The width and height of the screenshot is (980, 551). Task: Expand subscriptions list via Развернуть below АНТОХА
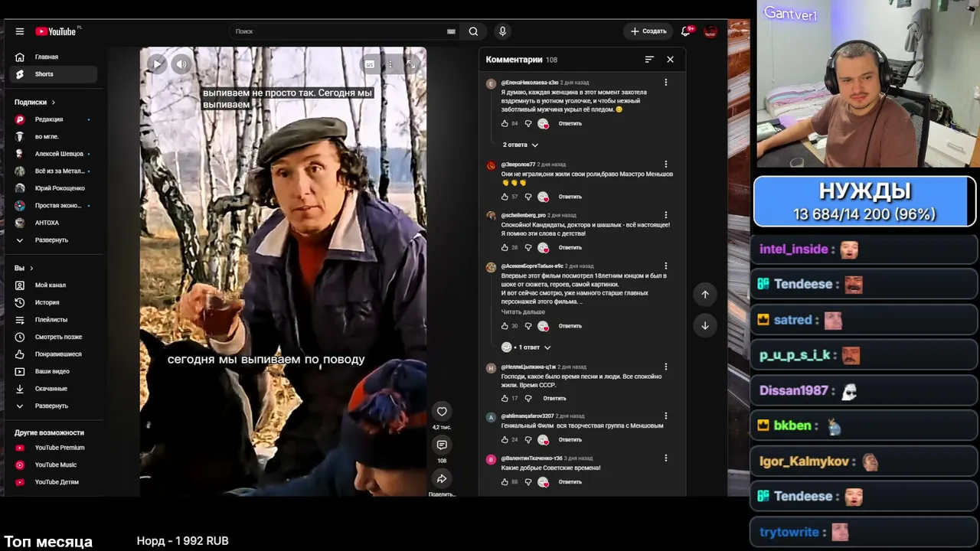pyautogui.click(x=51, y=240)
